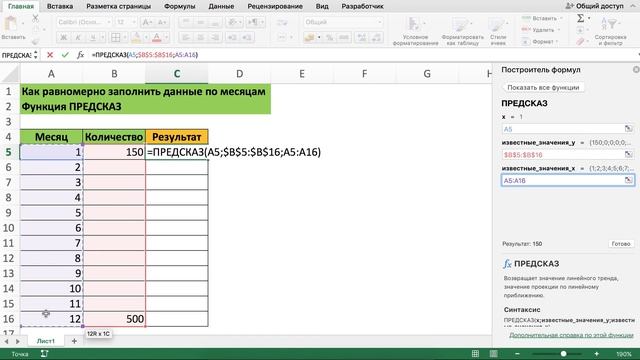Close the Построитель формул panel

pyautogui.click(x=636, y=70)
